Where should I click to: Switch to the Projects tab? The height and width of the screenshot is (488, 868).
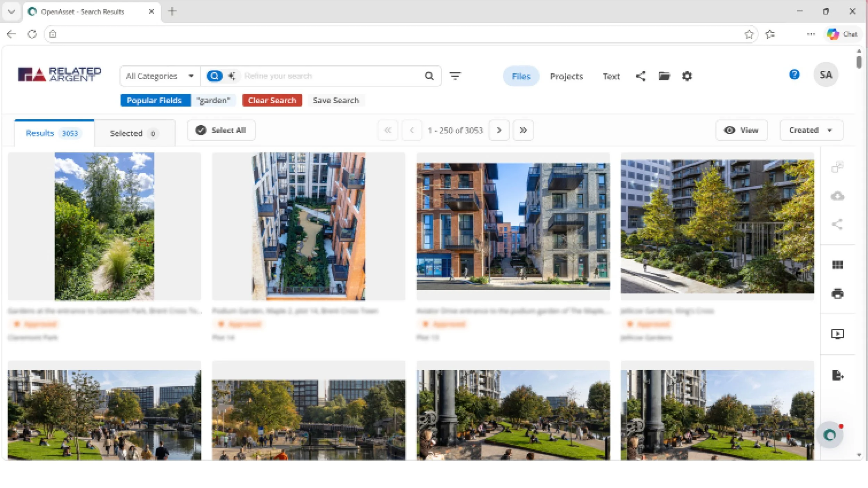(x=567, y=76)
